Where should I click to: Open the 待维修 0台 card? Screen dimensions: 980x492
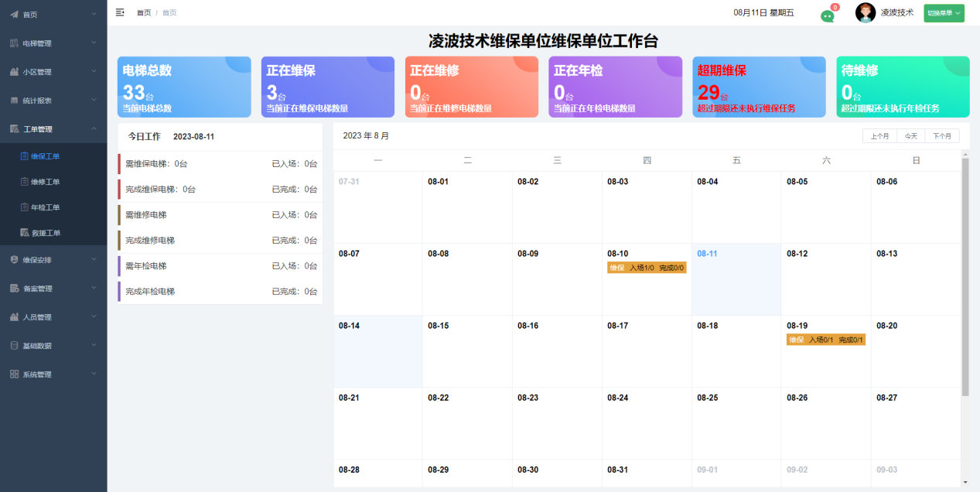(903, 87)
